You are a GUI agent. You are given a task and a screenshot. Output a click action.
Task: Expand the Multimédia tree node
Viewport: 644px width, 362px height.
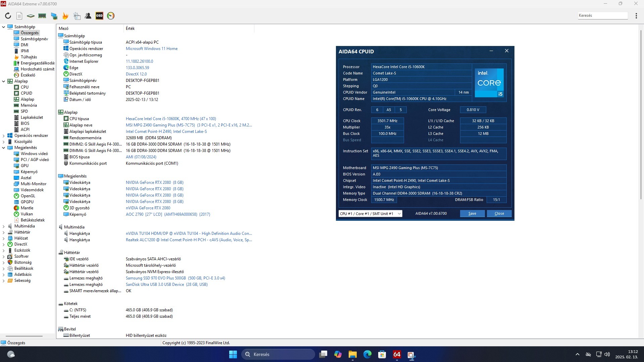click(x=4, y=226)
